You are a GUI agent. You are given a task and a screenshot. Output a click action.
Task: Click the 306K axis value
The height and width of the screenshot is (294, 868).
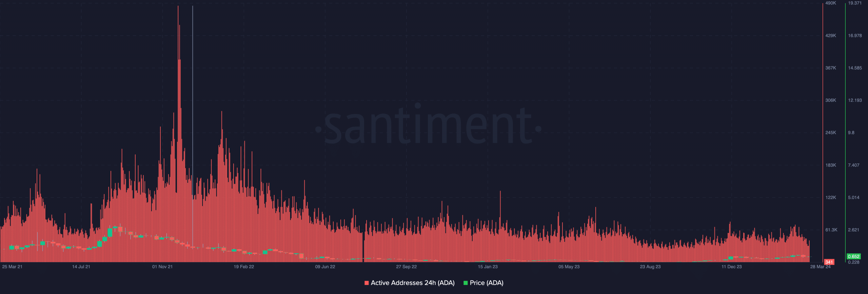point(831,100)
